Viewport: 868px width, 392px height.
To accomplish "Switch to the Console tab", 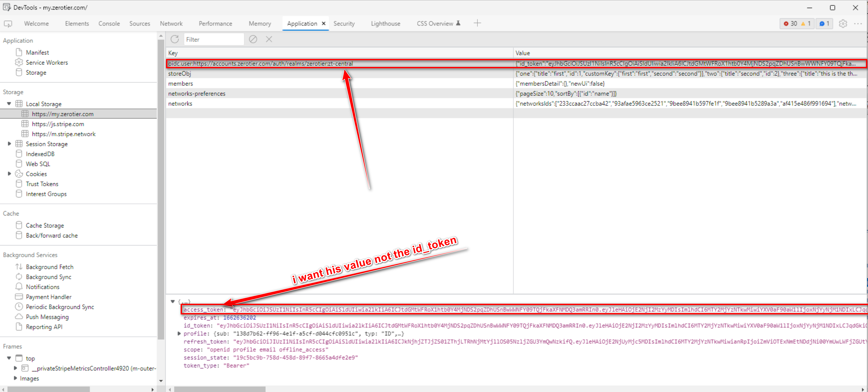I will coord(109,24).
